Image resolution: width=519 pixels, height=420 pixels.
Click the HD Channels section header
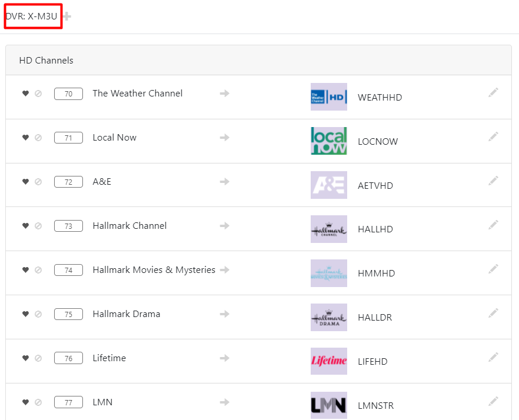[x=46, y=61]
